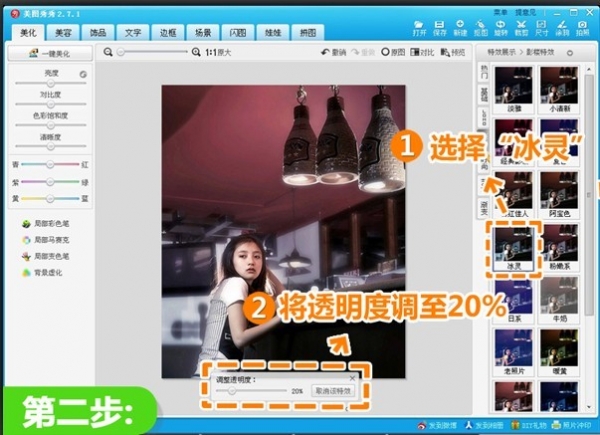Click the 调整透明度 opacity slider handle
The height and width of the screenshot is (435, 600).
coord(232,391)
